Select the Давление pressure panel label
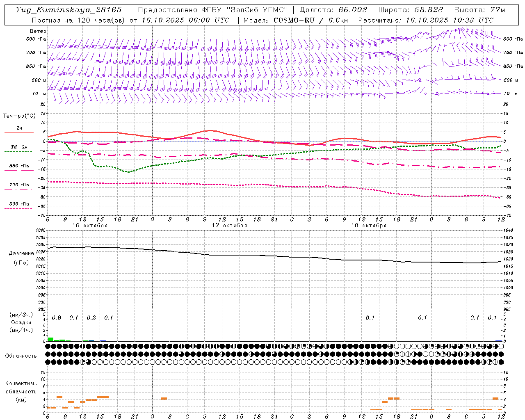This screenshot has width=525, height=420. [x=21, y=253]
